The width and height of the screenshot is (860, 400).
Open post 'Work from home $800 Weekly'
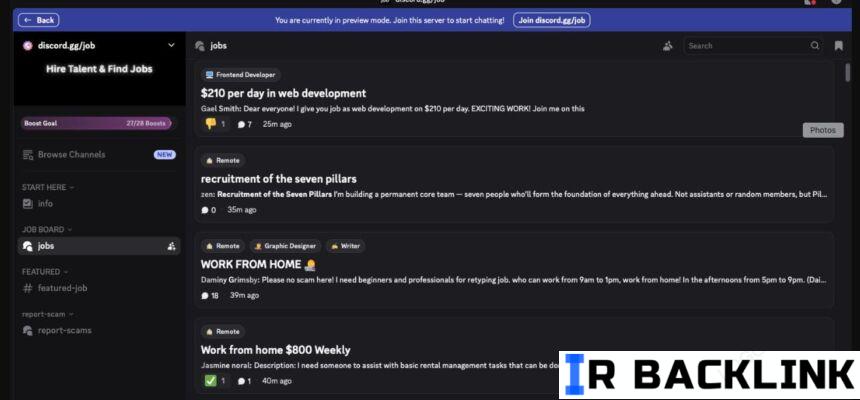pos(275,350)
